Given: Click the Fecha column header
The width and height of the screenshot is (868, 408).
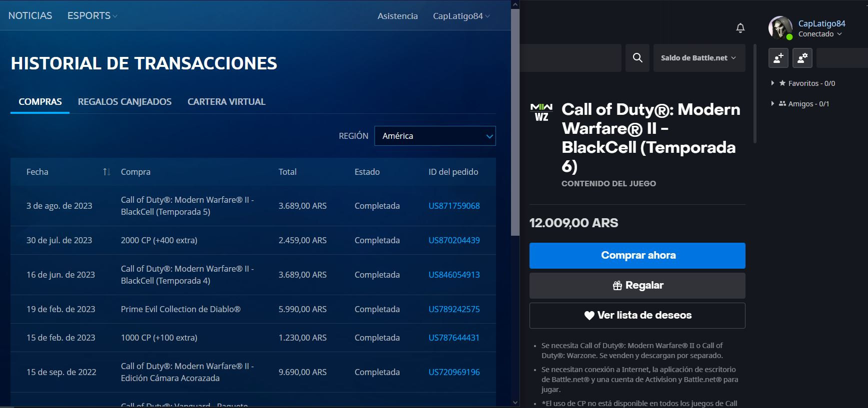Looking at the screenshot, I should pyautogui.click(x=37, y=172).
